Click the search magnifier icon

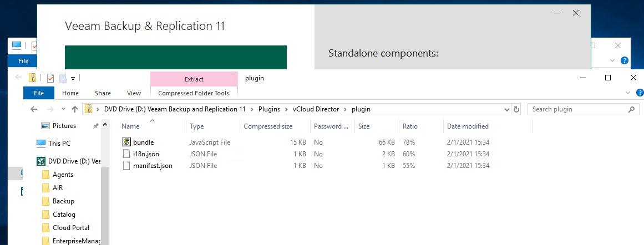tap(632, 110)
